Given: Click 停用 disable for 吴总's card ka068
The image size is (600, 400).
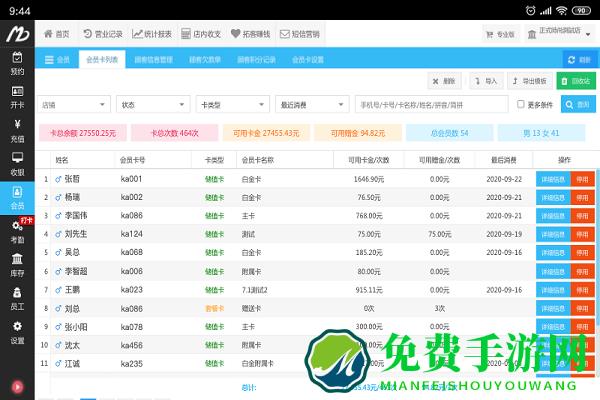Looking at the screenshot, I should click(x=582, y=253).
